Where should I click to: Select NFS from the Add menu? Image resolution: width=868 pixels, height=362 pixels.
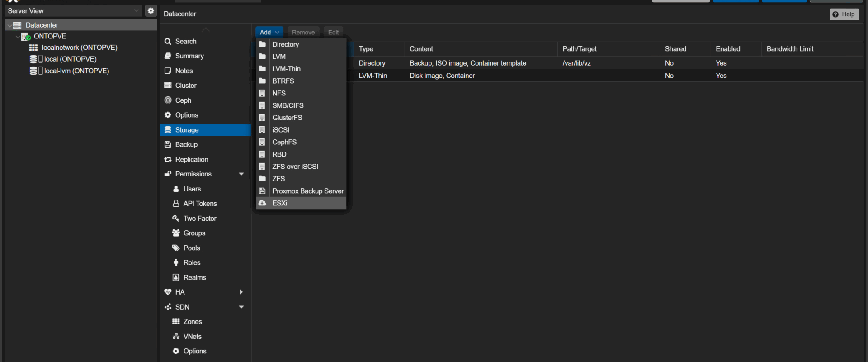click(x=302, y=93)
